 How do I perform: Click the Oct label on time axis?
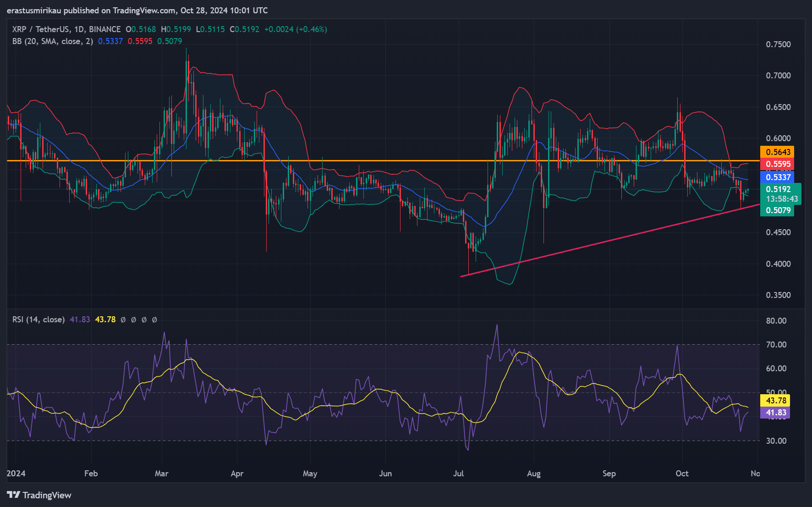click(682, 474)
